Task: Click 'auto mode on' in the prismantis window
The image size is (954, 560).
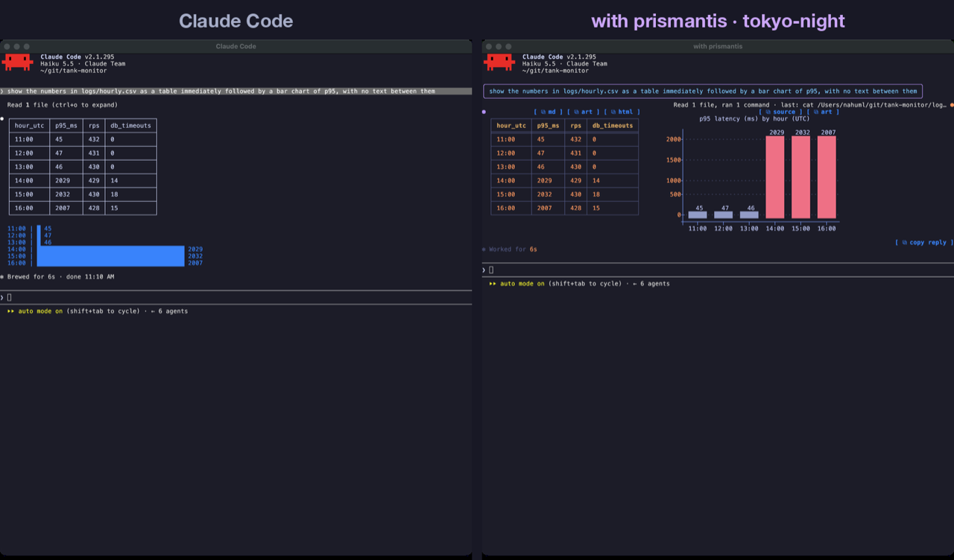Action: tap(522, 284)
